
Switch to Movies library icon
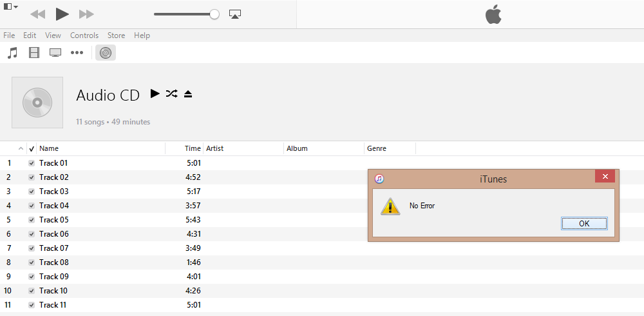tap(34, 53)
